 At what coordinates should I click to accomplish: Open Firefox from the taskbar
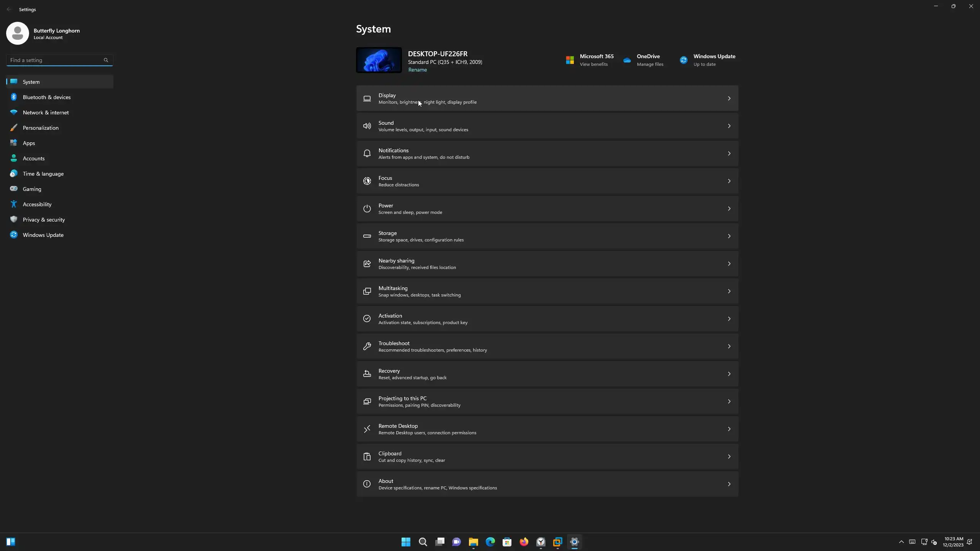524,542
